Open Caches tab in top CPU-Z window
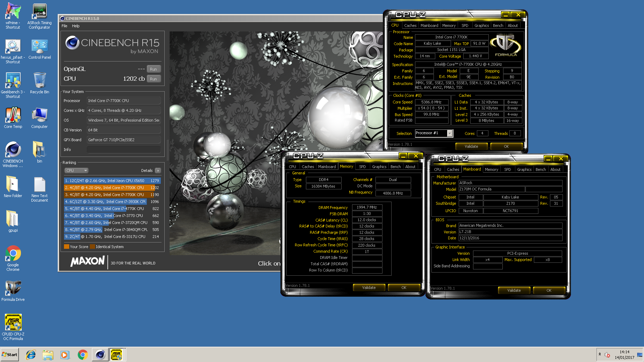644x362 pixels. coord(410,26)
